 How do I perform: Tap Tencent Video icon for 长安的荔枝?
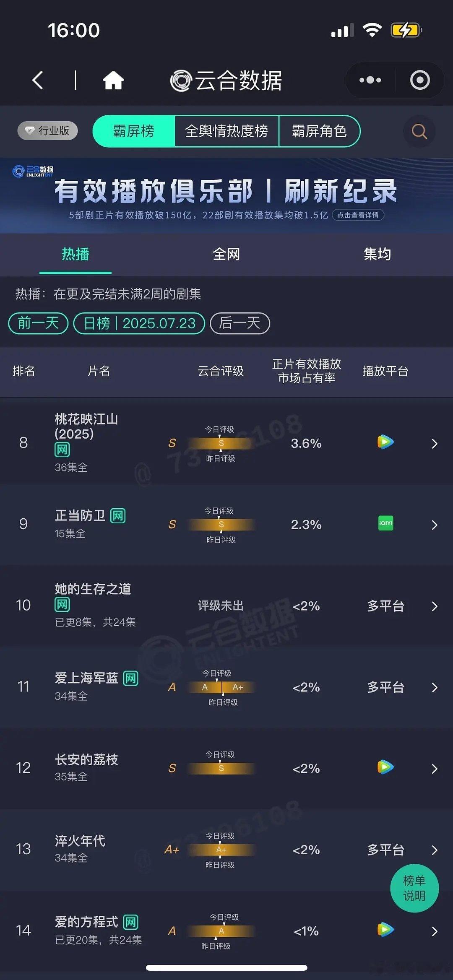click(x=385, y=767)
